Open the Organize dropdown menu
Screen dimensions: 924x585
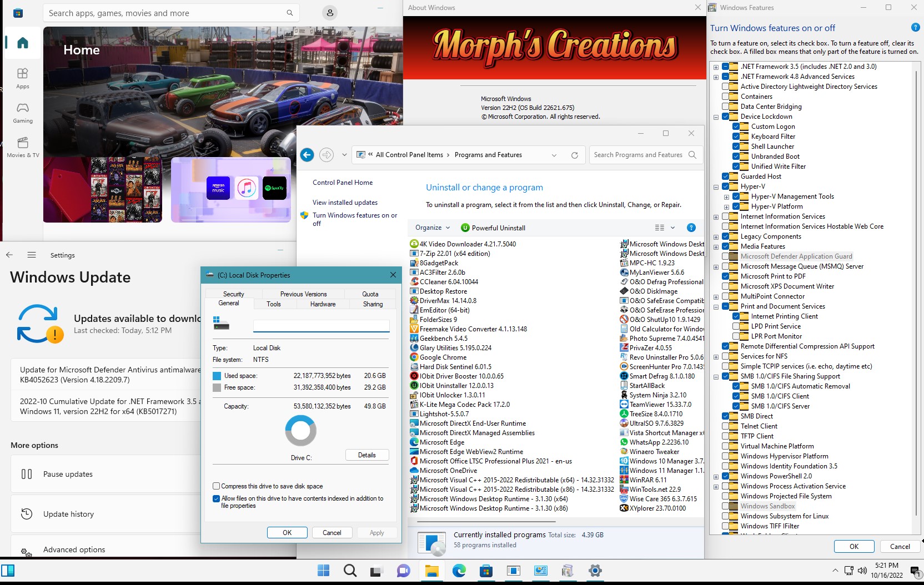[433, 228]
